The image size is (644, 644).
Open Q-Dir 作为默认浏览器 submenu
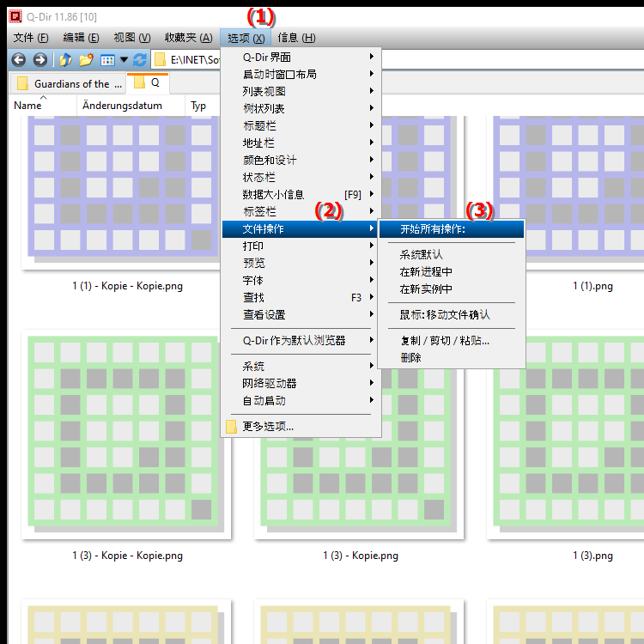click(301, 341)
